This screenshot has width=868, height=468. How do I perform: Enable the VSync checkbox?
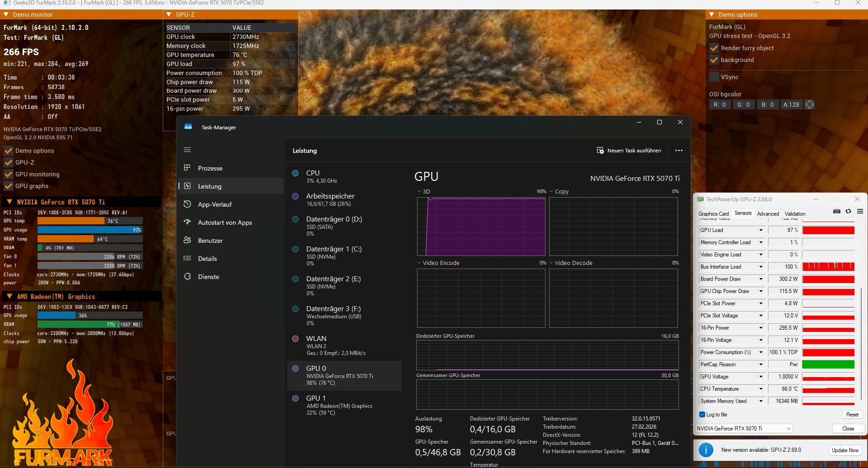coord(714,77)
